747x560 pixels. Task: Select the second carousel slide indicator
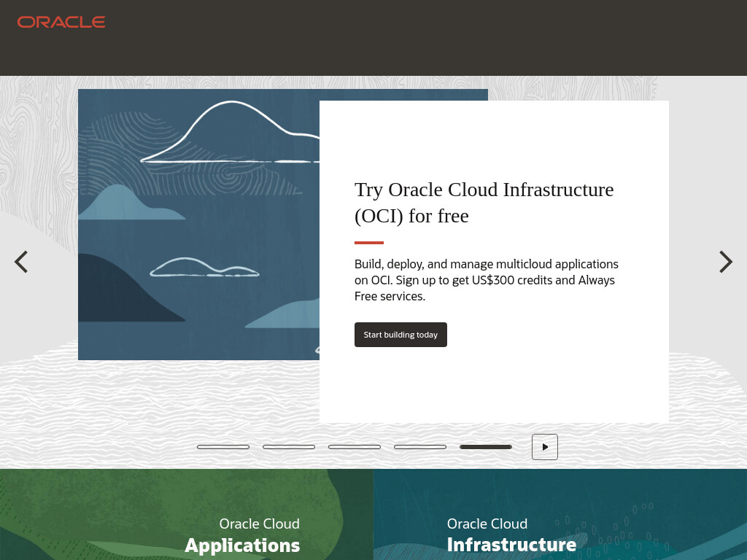(289, 447)
